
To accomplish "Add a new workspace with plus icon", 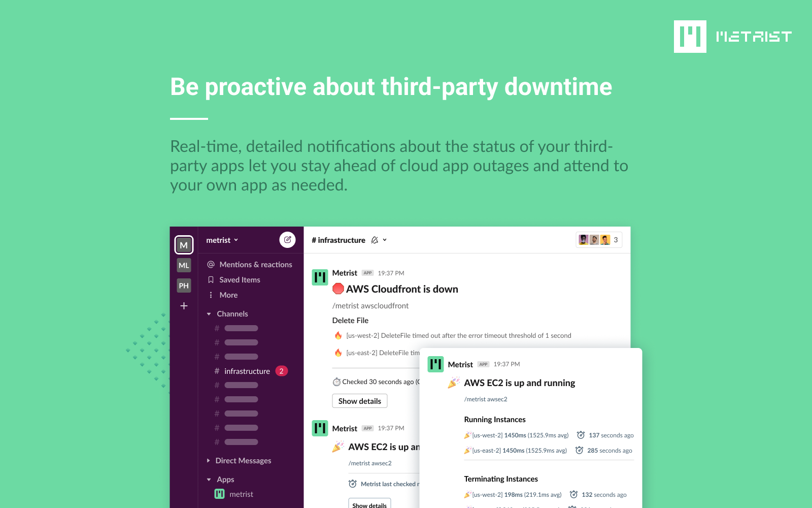I will click(x=184, y=306).
